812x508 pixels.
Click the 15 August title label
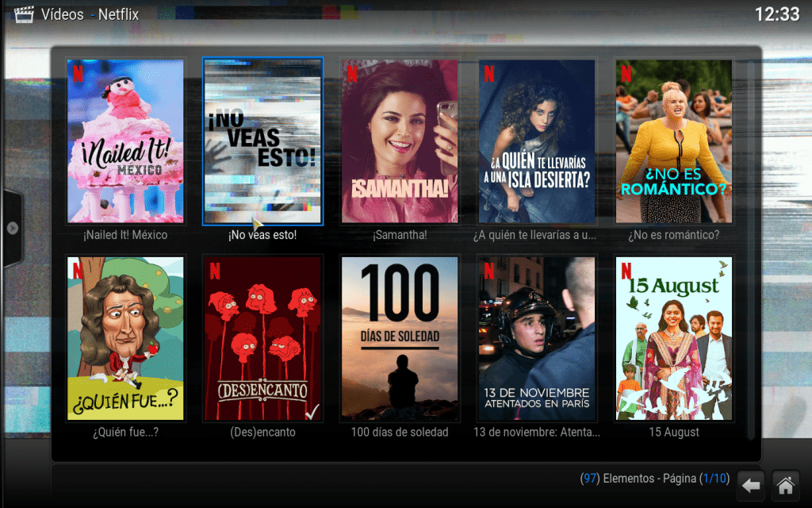pos(674,433)
